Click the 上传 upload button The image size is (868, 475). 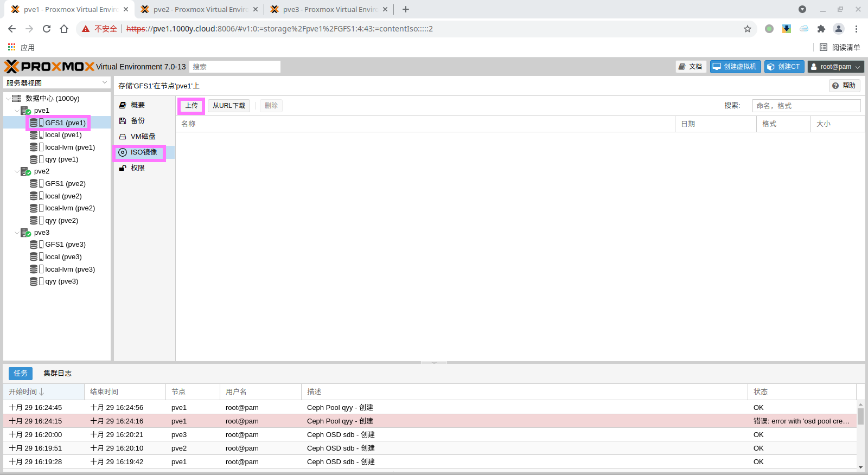192,106
